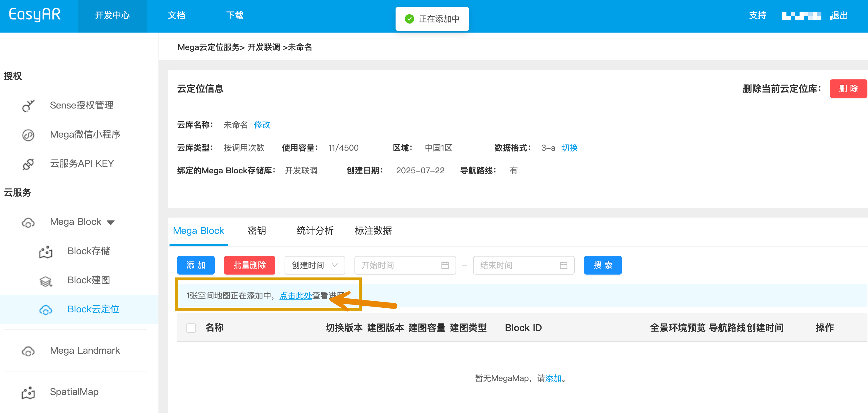868x413 pixels.
Task: Click the Mega微信小程序 icon in sidebar
Action: [x=28, y=135]
